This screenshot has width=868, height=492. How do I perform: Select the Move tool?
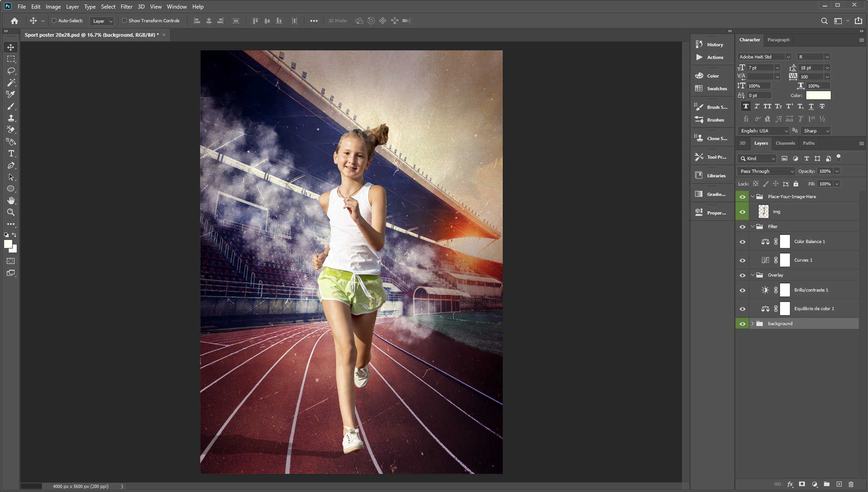tap(11, 47)
